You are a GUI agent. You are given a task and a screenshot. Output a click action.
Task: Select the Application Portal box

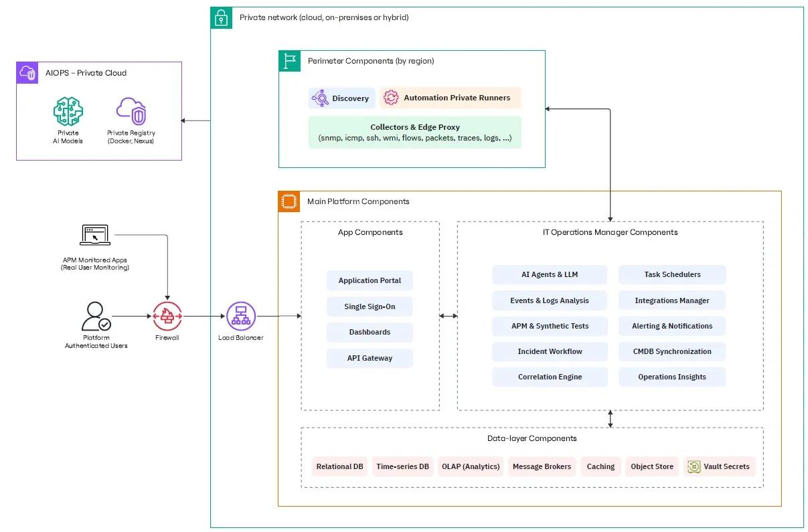tap(370, 280)
